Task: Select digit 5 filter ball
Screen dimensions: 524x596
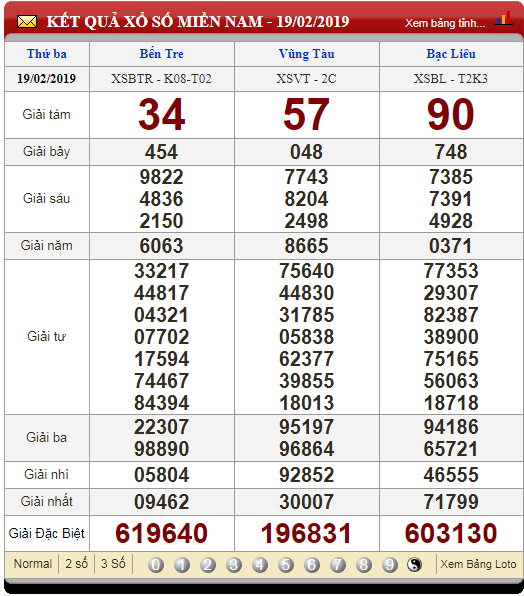Action: click(x=286, y=565)
